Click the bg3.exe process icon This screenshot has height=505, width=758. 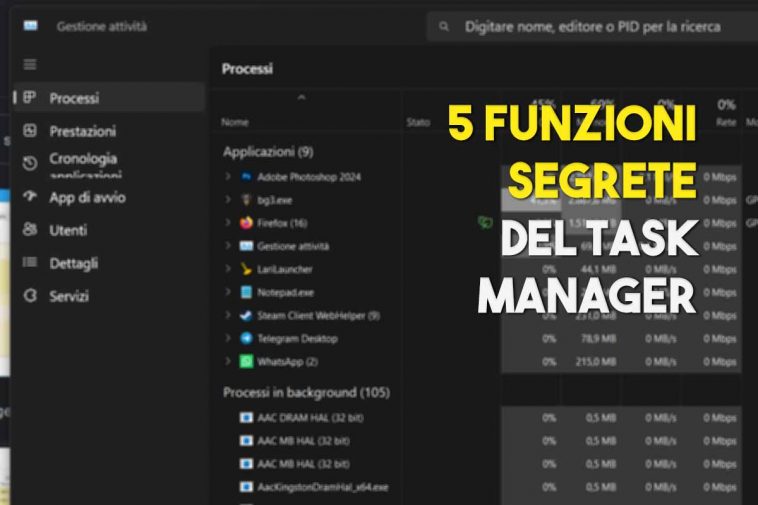[246, 200]
